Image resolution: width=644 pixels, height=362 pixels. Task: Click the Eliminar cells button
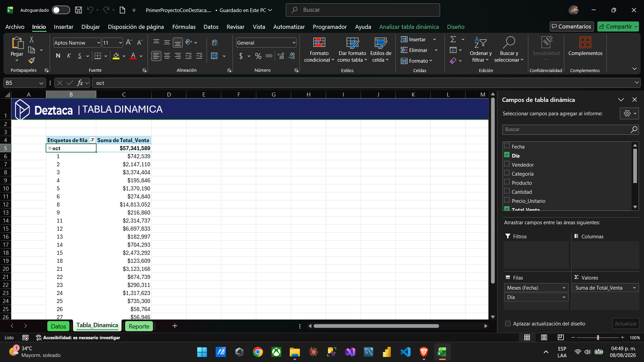coord(414,50)
